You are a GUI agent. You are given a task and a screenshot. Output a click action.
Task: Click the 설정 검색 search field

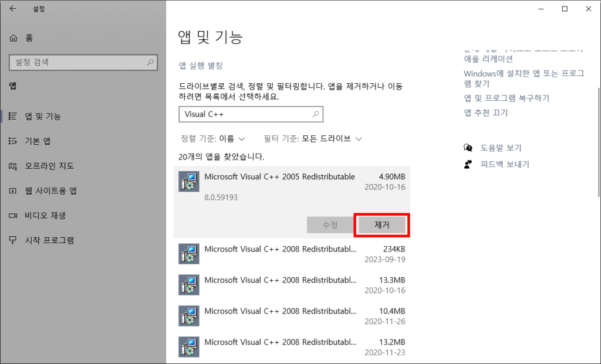coord(83,62)
